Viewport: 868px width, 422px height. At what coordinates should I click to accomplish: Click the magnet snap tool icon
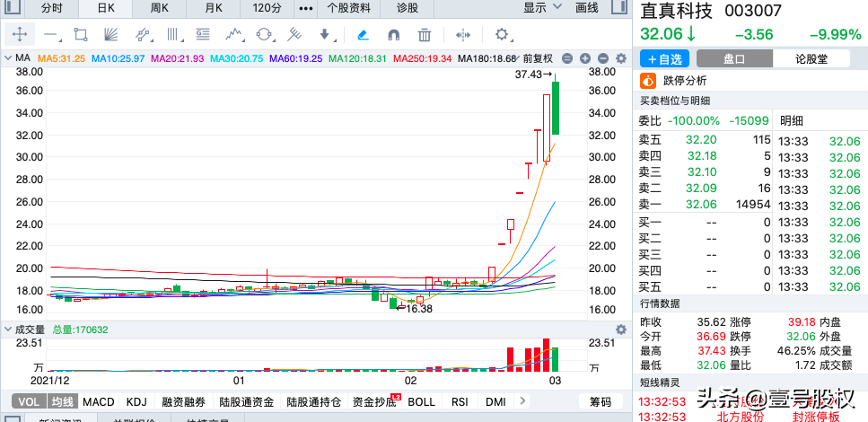(x=393, y=35)
